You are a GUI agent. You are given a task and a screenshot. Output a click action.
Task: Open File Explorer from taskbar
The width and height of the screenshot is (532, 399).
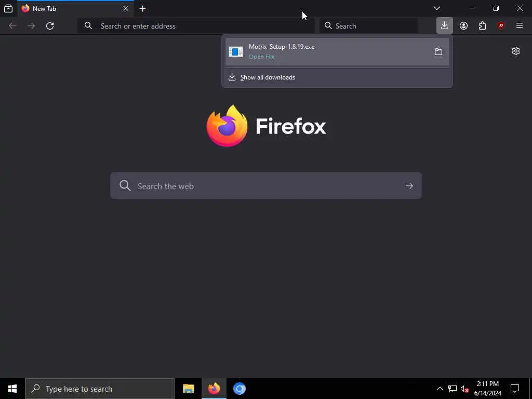188,389
